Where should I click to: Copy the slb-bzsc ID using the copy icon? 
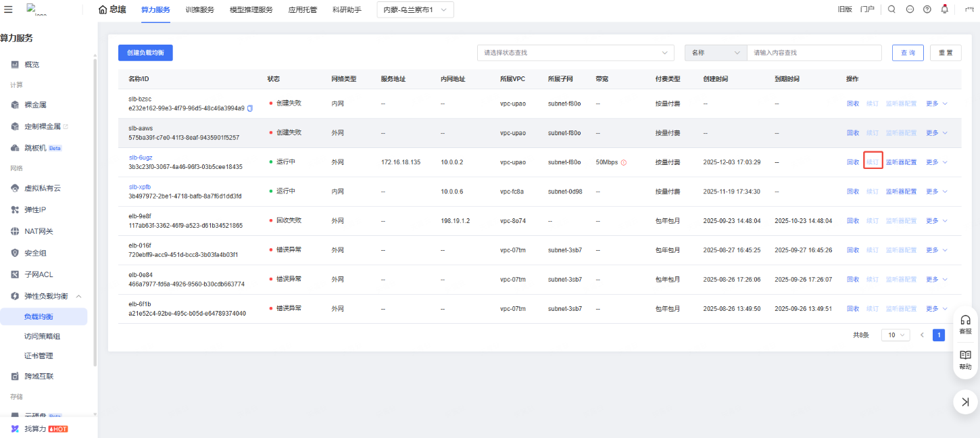(x=250, y=108)
